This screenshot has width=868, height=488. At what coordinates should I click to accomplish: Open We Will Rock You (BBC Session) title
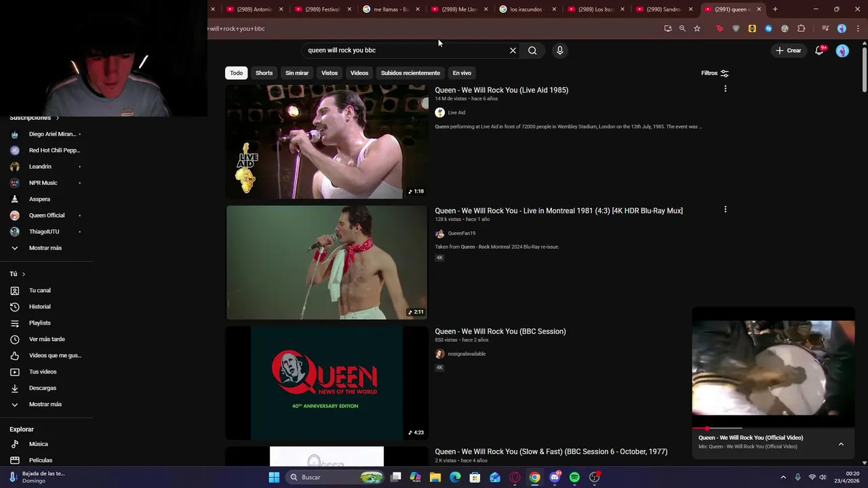coord(500,331)
